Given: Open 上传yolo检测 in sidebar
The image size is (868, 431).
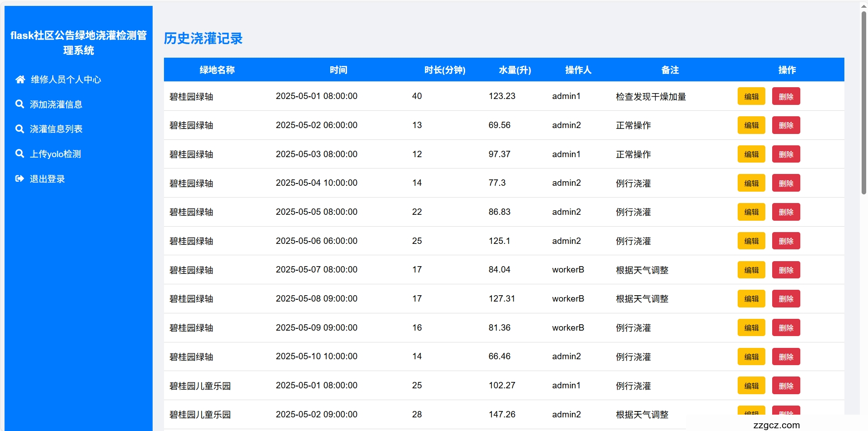Looking at the screenshot, I should click(x=55, y=154).
